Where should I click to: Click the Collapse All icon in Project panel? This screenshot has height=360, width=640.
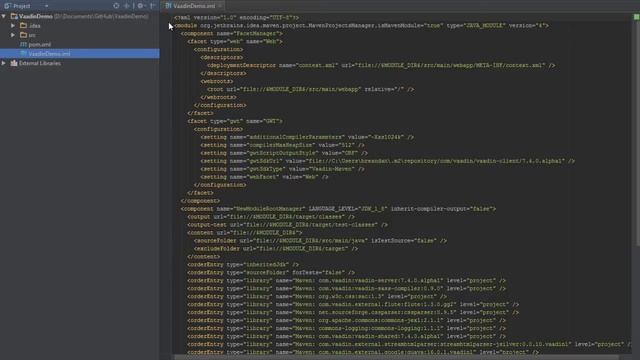(127, 6)
